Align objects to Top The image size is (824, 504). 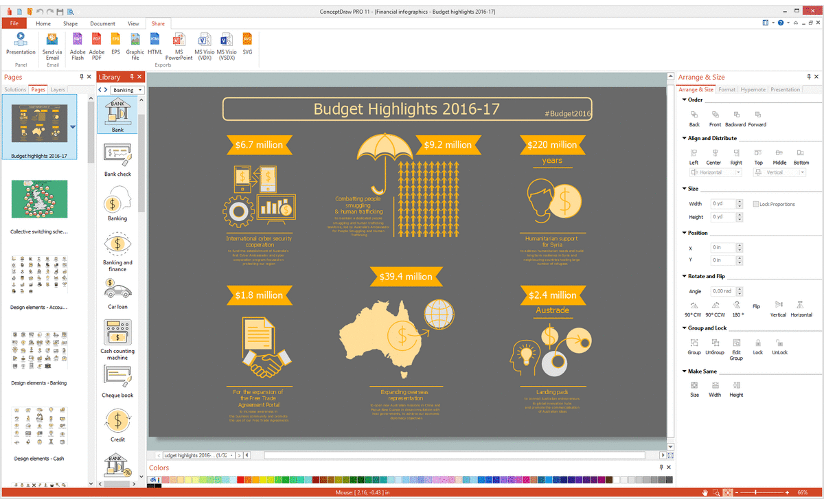point(758,157)
